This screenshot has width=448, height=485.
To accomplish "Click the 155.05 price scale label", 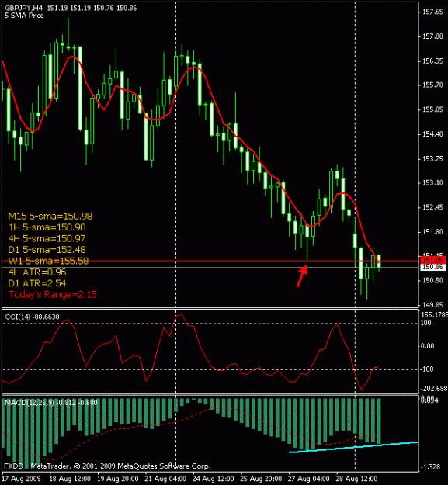I will (432, 109).
